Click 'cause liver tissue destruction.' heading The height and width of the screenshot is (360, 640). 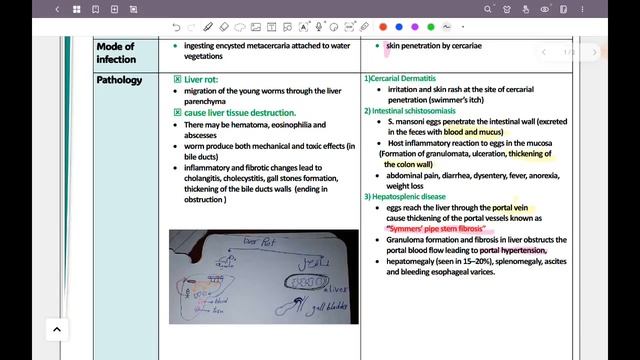click(240, 113)
